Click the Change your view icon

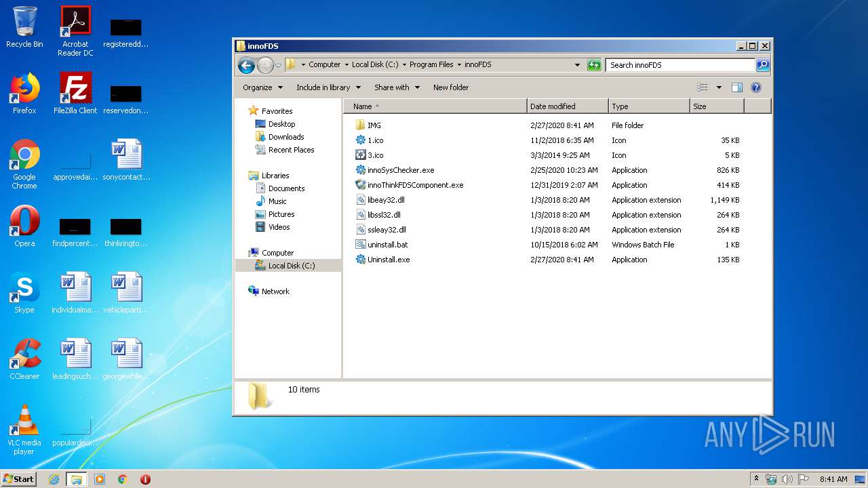703,87
